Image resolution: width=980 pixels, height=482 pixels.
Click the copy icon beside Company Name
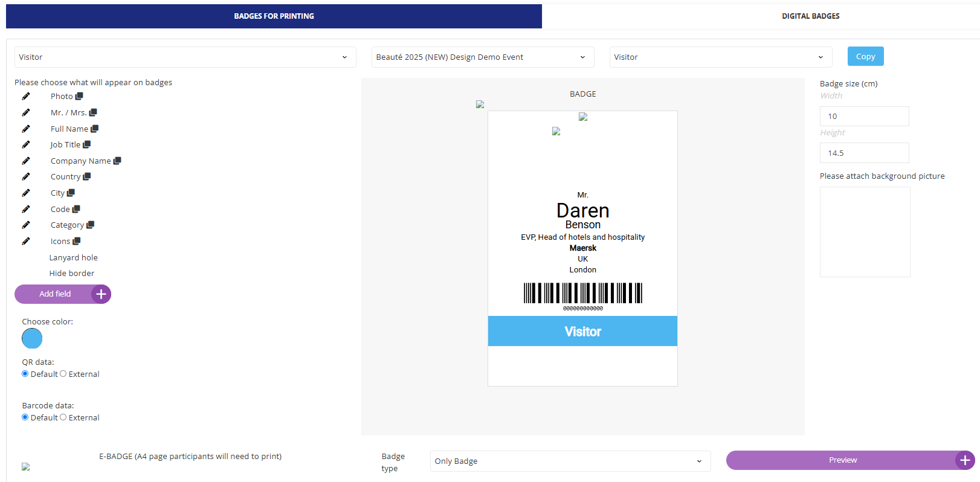(x=117, y=161)
